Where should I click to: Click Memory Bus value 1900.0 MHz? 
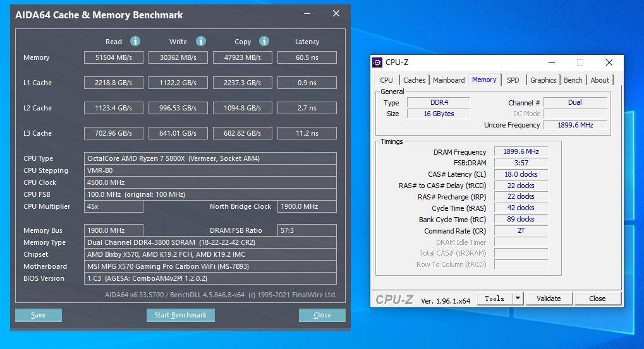point(113,230)
